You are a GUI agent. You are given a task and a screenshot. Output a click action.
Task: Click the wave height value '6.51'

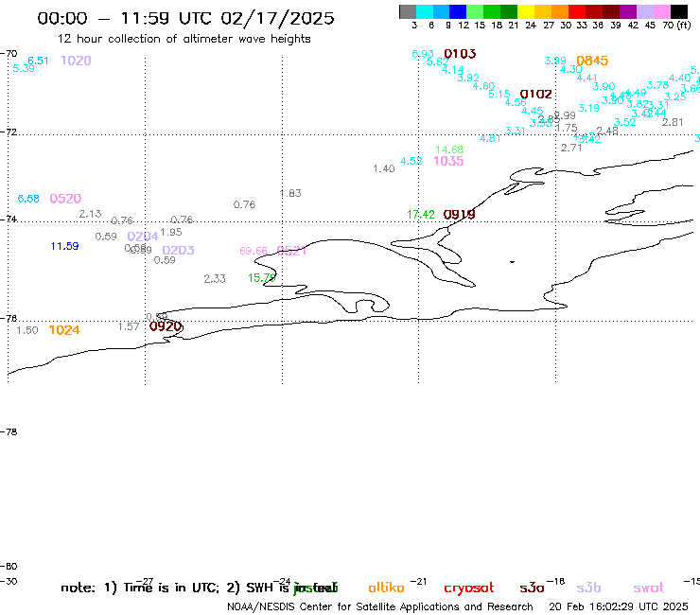point(38,61)
